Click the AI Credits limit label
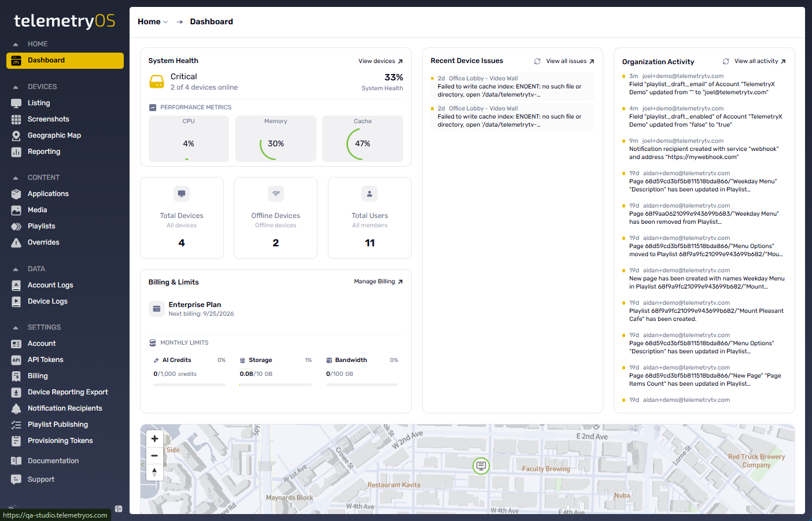The height and width of the screenshot is (521, 812). point(176,360)
